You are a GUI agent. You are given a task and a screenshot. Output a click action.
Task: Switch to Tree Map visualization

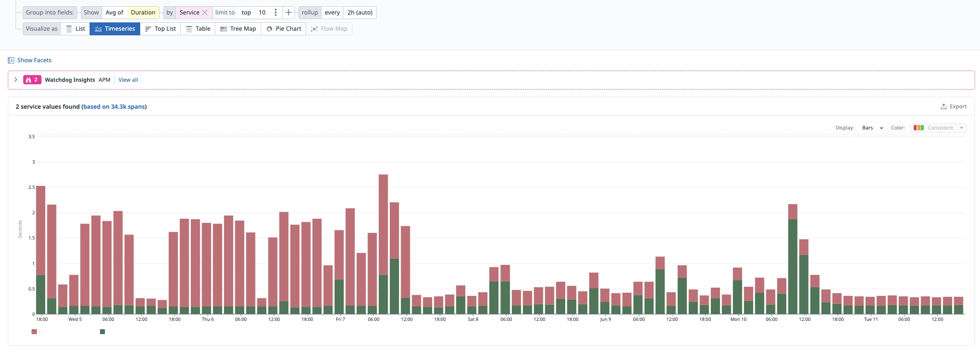click(238, 29)
